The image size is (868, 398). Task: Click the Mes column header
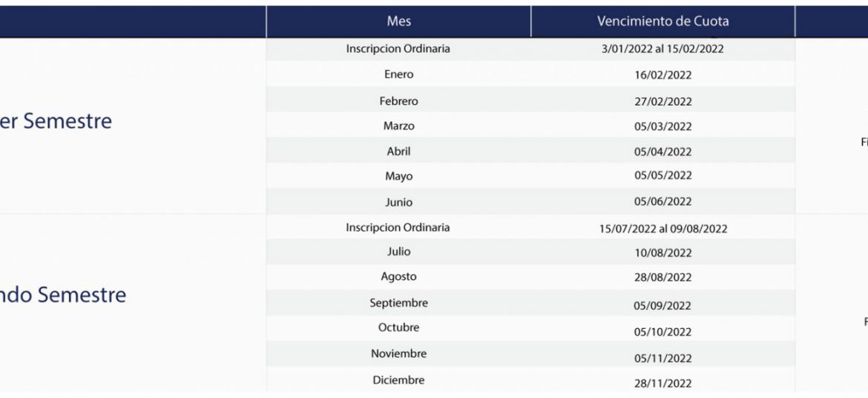click(398, 22)
